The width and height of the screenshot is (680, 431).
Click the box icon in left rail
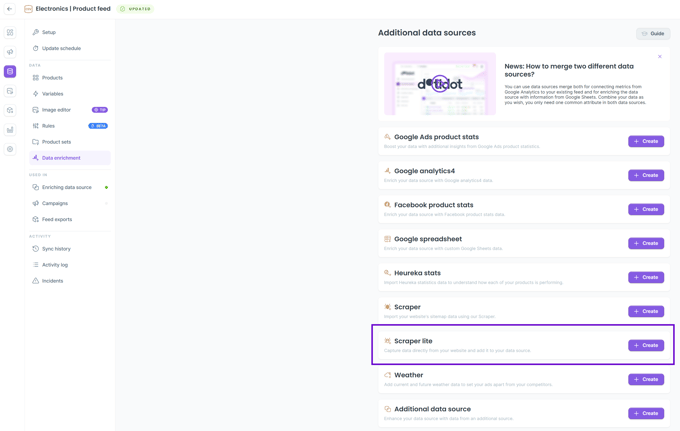point(10,110)
